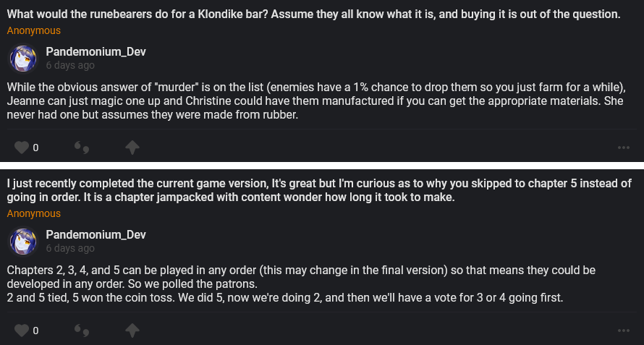Visit Pandemonium_Dev username link in the chapter 5 answer
This screenshot has height=345, width=644.
pos(96,235)
